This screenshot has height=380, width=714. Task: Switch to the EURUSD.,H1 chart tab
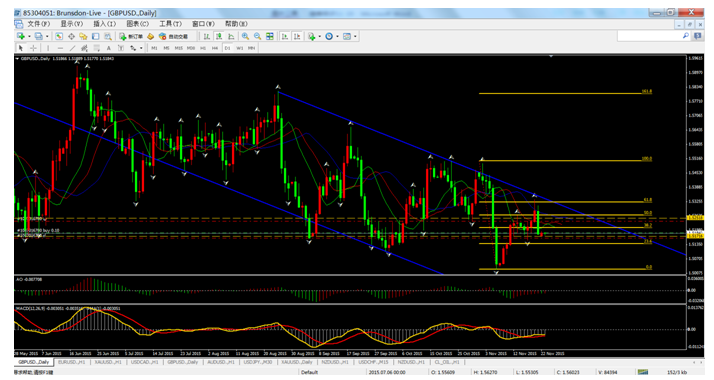71,362
